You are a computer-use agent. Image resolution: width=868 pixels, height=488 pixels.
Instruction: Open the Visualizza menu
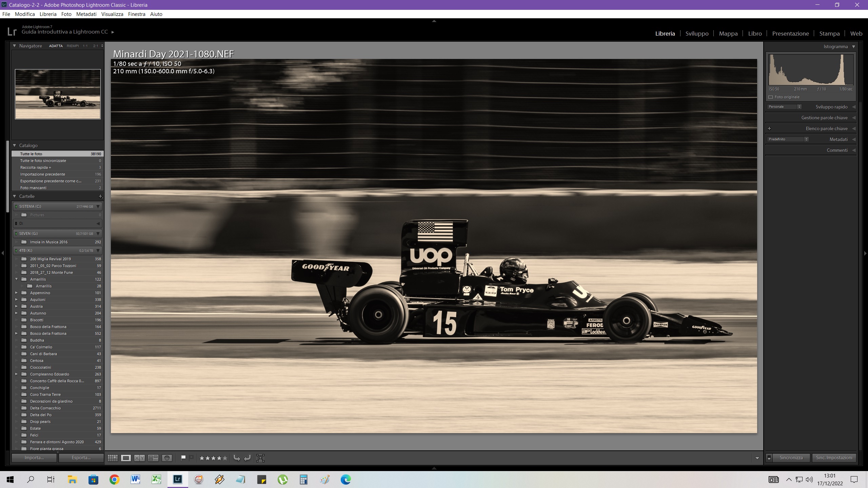click(x=112, y=14)
